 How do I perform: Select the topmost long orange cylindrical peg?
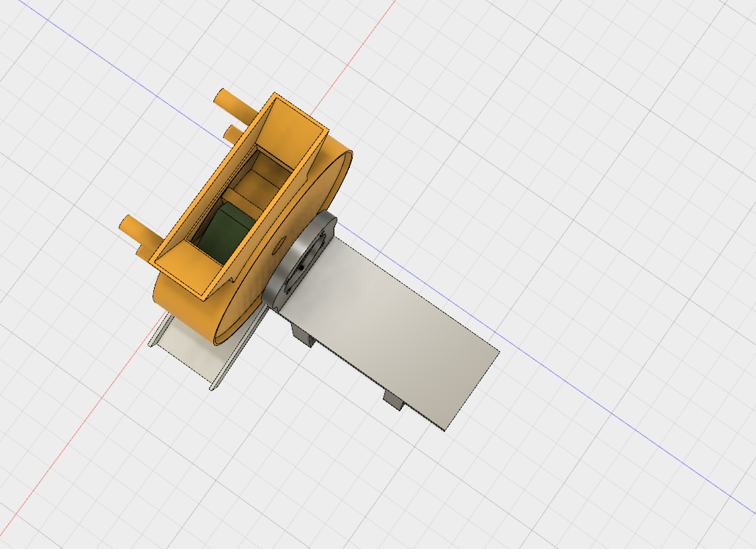235,106
